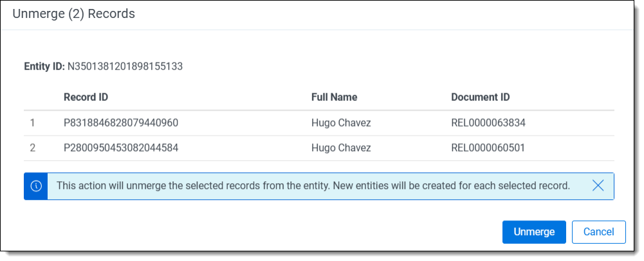This screenshot has width=644, height=261.
Task: Click the Full Name column header
Action: (x=334, y=97)
